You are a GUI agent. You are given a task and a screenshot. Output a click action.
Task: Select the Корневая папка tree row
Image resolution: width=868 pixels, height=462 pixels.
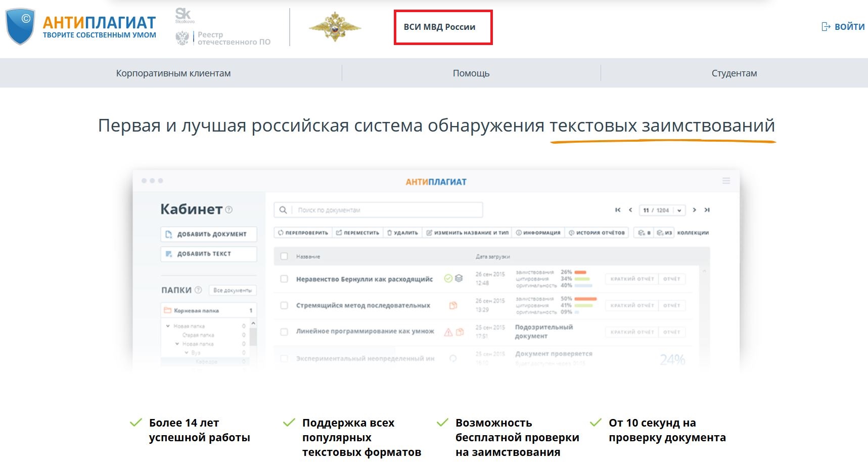(x=209, y=310)
